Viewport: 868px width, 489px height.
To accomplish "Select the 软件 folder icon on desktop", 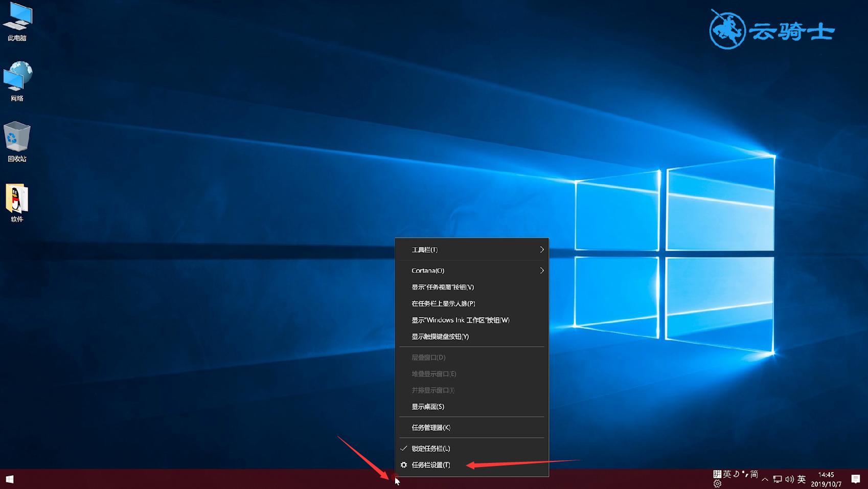I will tap(17, 202).
